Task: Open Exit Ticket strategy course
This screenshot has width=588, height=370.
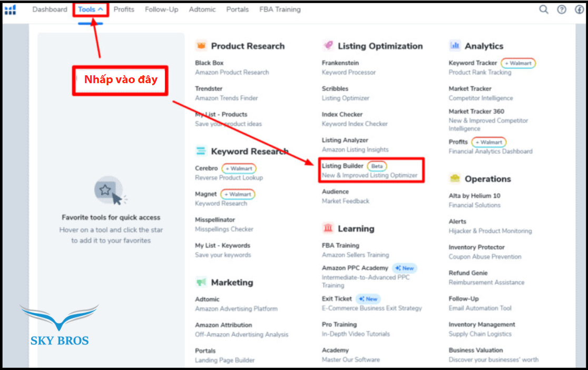Action: click(x=337, y=298)
